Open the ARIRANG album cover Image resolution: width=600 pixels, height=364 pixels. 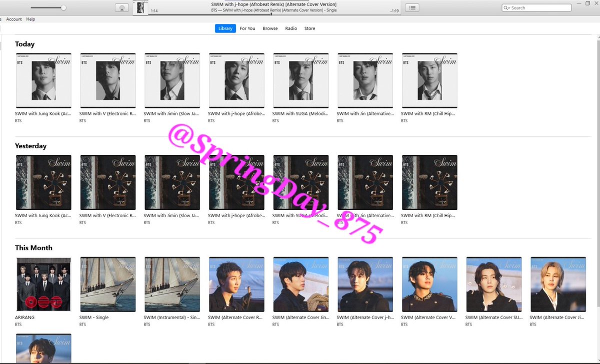click(43, 284)
